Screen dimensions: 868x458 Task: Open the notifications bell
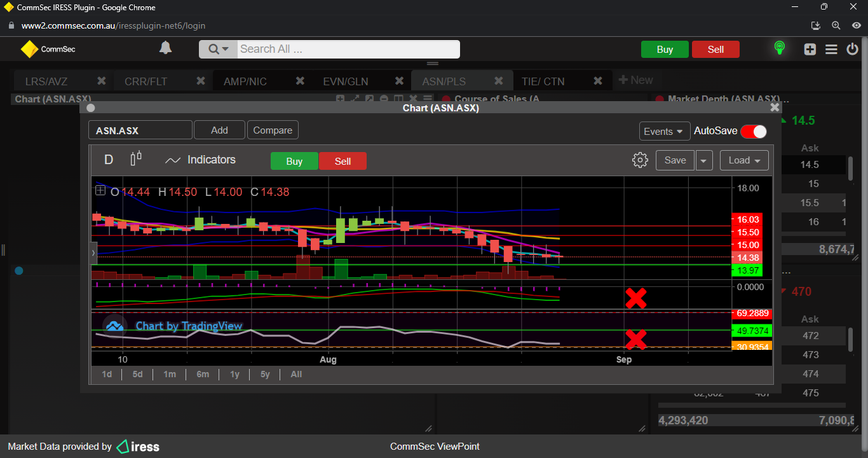pos(165,48)
